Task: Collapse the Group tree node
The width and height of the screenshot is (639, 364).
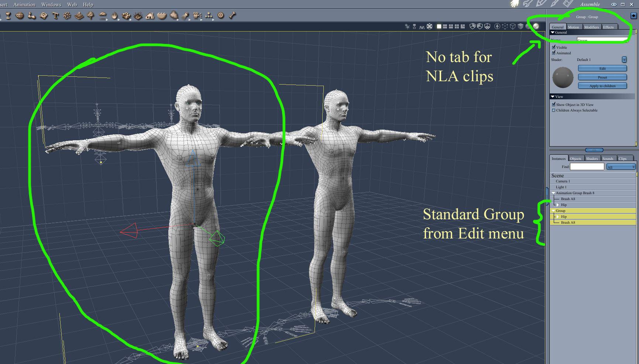Action: [x=553, y=211]
